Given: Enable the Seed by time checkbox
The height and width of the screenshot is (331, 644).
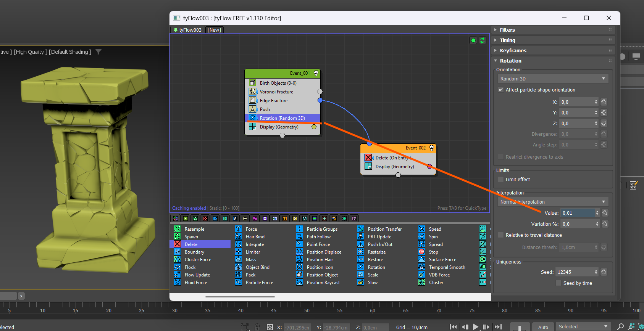Looking at the screenshot, I should 558,283.
